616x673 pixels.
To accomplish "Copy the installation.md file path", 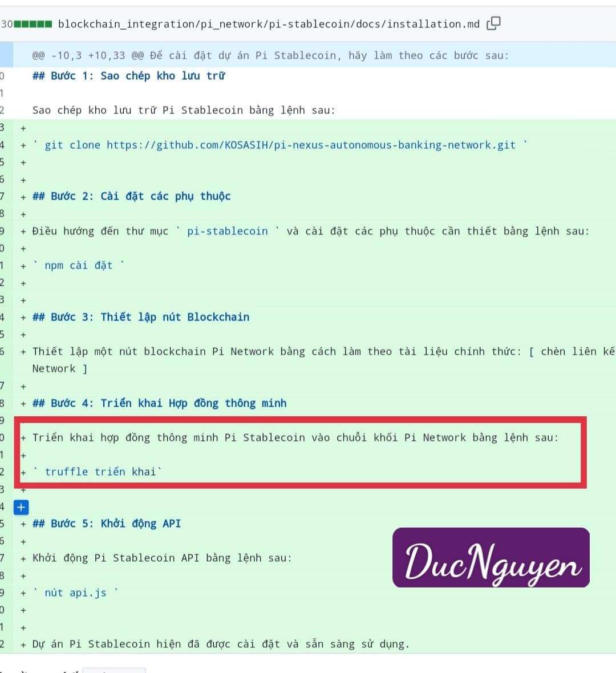I will coord(493,23).
